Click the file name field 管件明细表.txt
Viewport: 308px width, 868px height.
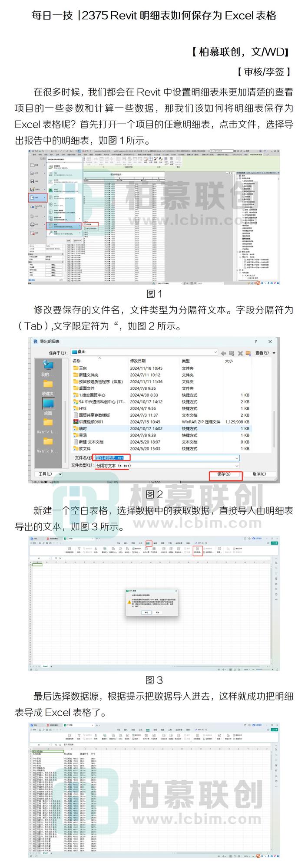coord(167,458)
